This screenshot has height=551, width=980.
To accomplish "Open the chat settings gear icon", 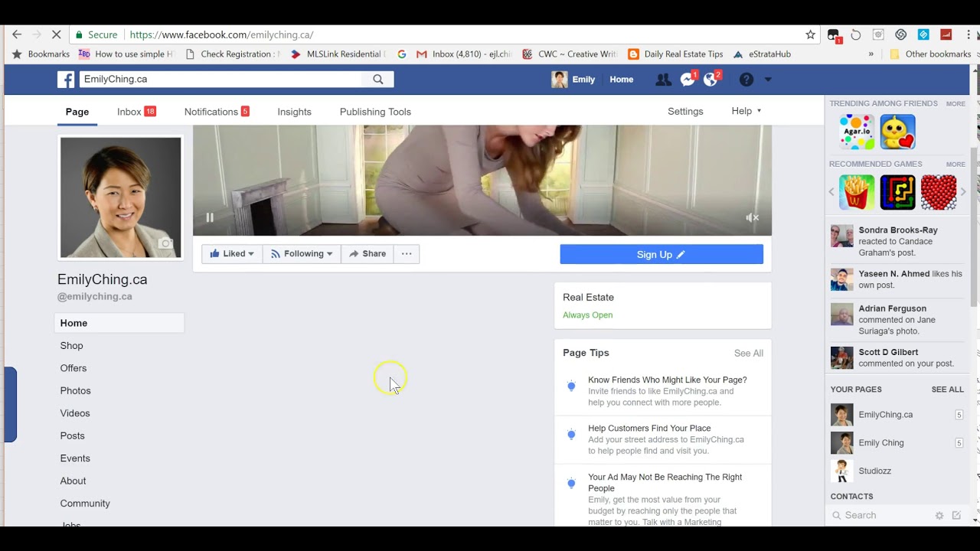I will tap(939, 516).
